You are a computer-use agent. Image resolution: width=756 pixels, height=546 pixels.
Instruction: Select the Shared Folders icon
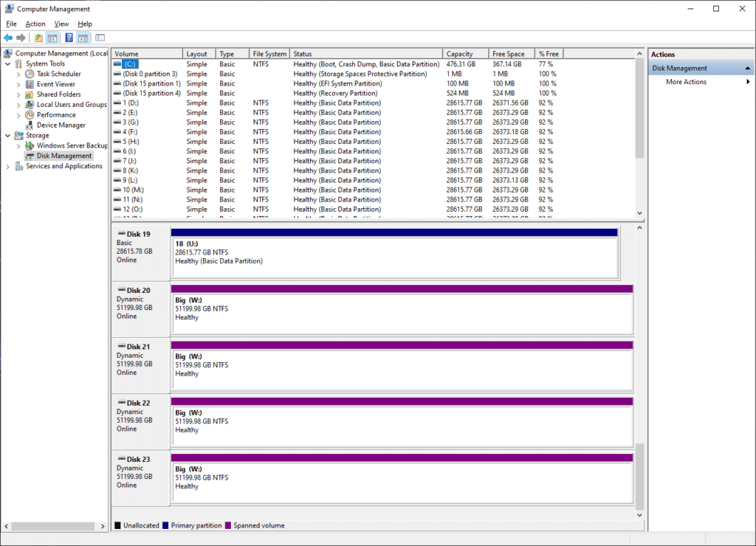click(x=30, y=94)
